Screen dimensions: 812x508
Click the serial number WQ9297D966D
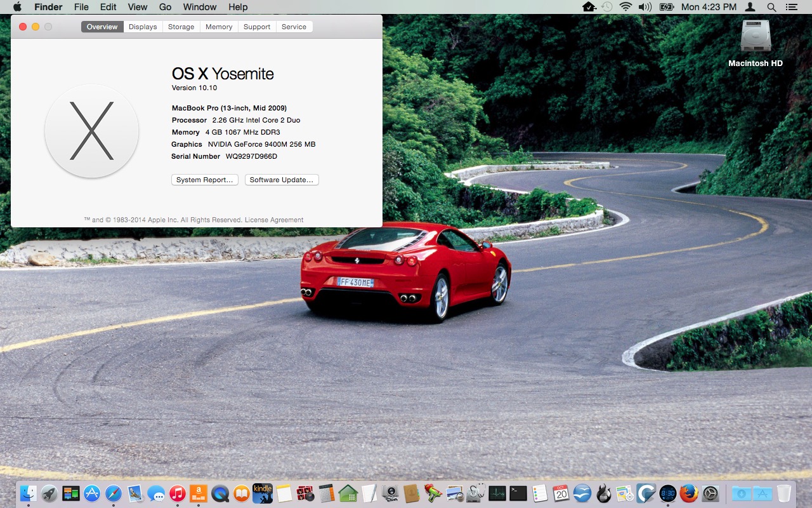coord(251,156)
